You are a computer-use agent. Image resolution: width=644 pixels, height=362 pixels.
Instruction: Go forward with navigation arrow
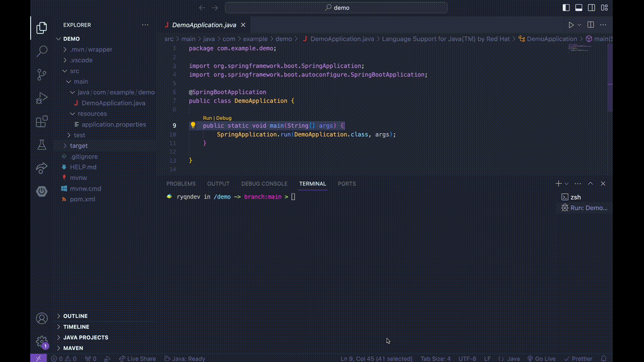click(215, 8)
